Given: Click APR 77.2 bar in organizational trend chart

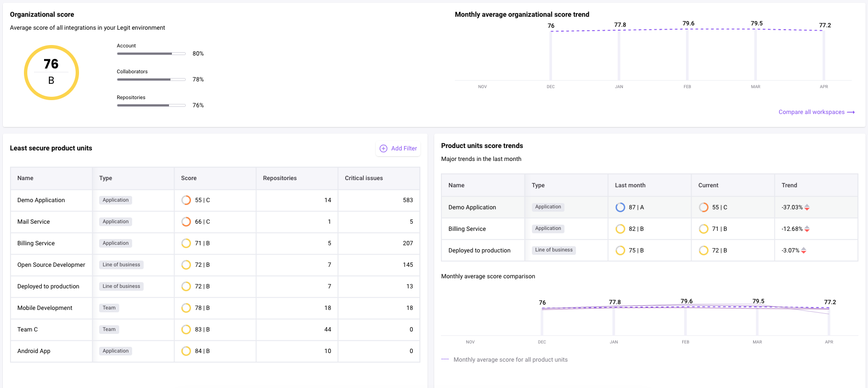Looking at the screenshot, I should pos(823,56).
